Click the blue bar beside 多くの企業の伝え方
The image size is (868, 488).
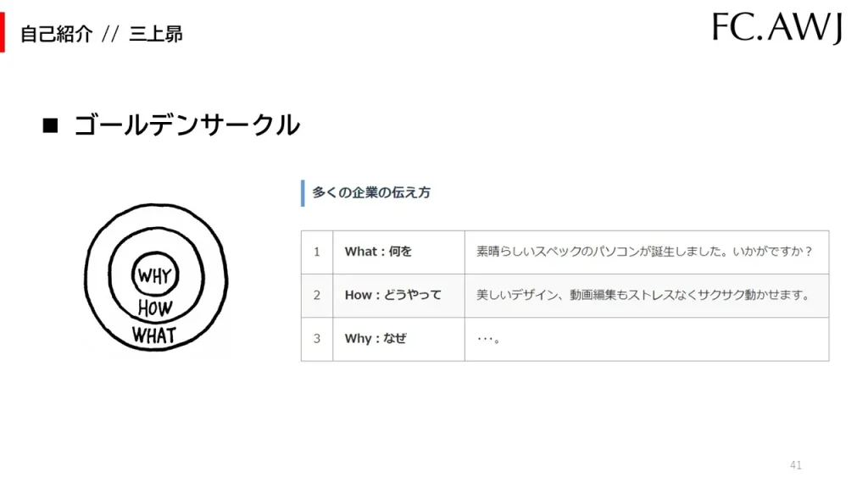(x=303, y=193)
